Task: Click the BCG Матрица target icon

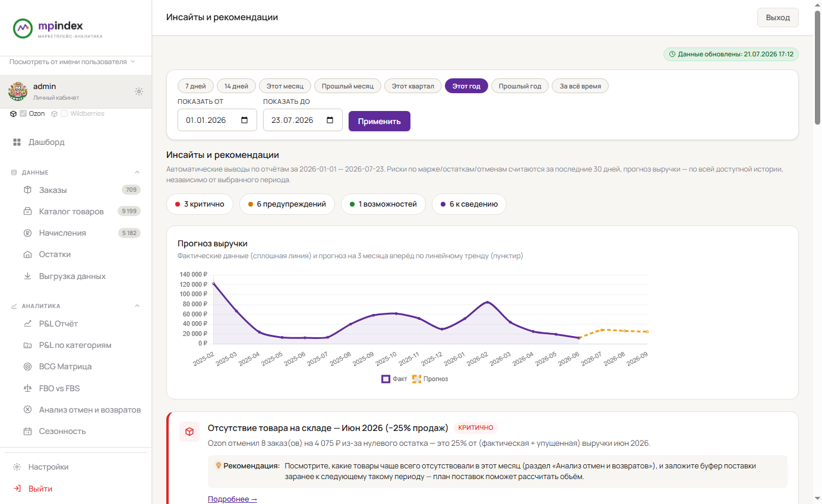Action: [x=27, y=366]
